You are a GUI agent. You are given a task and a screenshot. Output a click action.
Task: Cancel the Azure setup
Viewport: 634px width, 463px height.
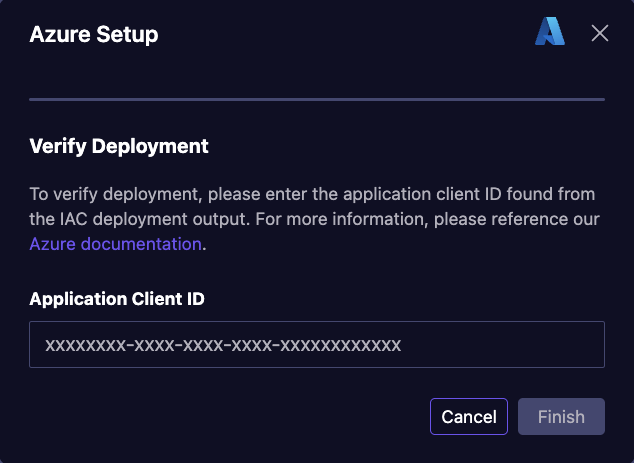pyautogui.click(x=469, y=416)
